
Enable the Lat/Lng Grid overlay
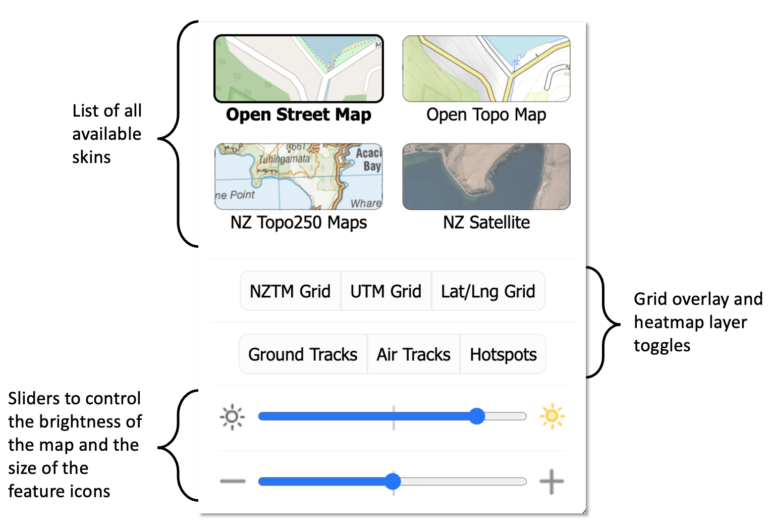tap(488, 291)
